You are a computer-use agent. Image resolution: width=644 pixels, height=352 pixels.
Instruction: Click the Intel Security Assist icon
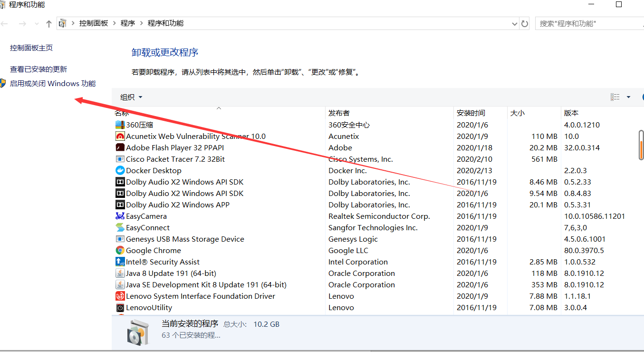(x=120, y=262)
